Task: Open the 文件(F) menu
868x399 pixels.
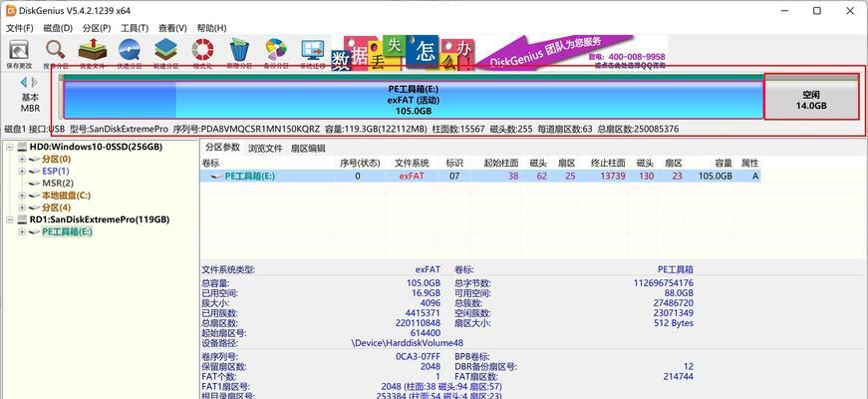Action: (x=20, y=28)
